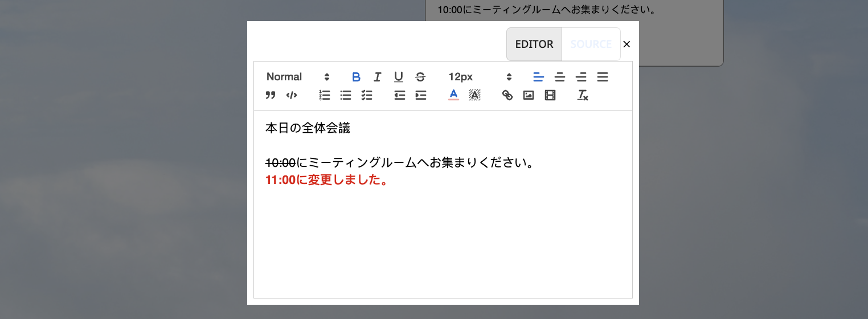This screenshot has width=868, height=319.
Task: Align text to the left
Action: 539,77
